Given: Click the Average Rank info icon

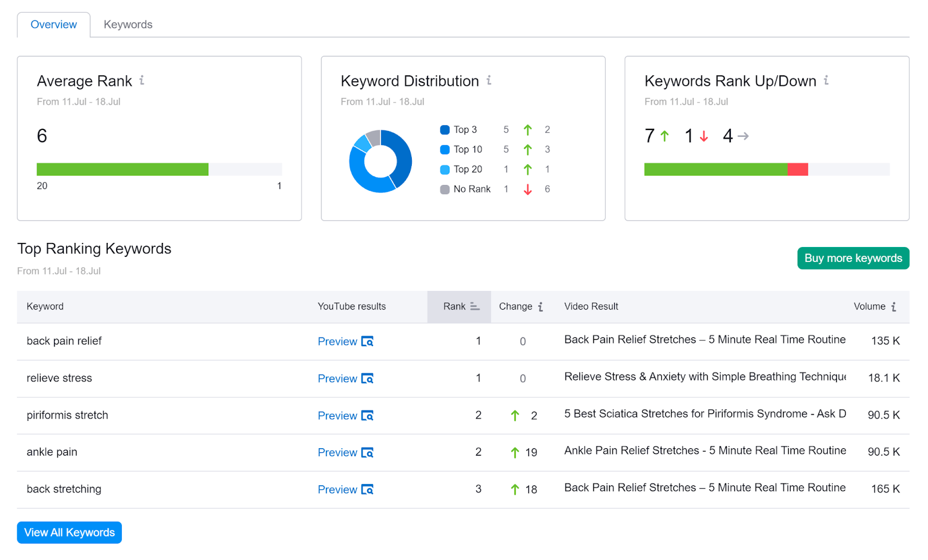Looking at the screenshot, I should (x=142, y=81).
